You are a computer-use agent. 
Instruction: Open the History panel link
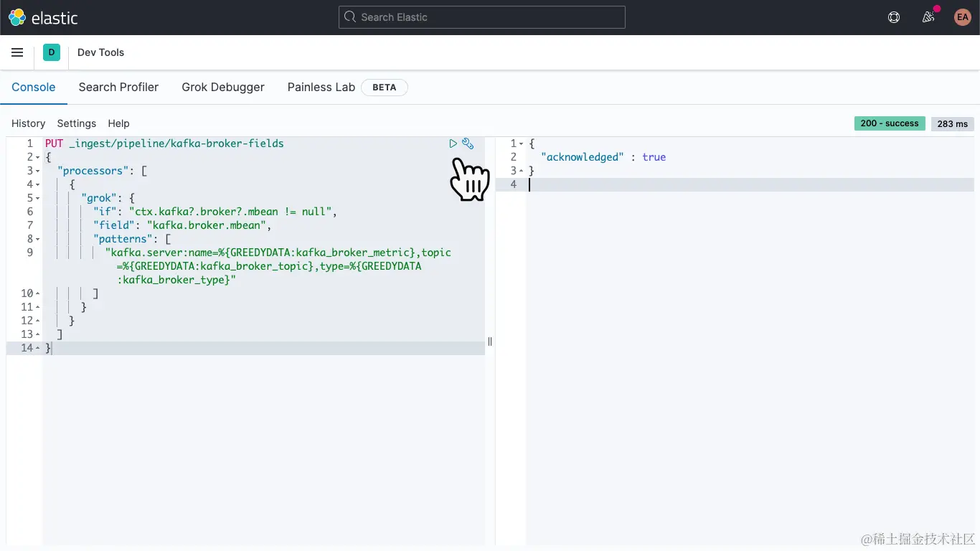(28, 123)
